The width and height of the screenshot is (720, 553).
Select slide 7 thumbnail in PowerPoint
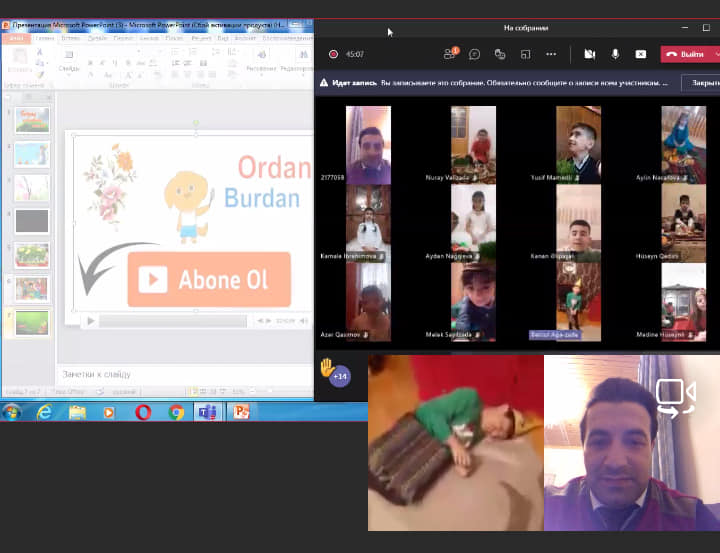(32, 322)
